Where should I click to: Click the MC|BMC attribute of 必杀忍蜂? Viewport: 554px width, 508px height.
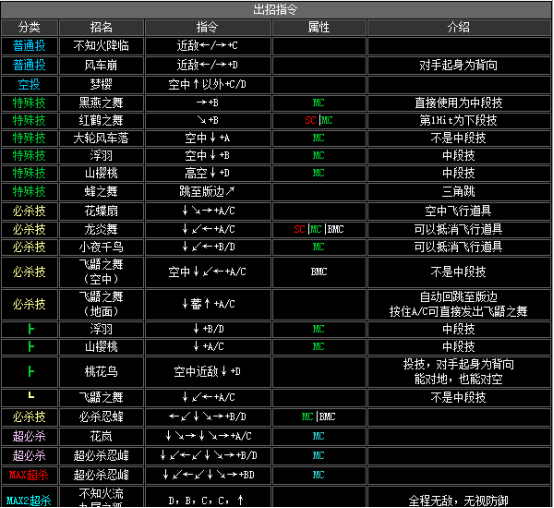tap(319, 417)
